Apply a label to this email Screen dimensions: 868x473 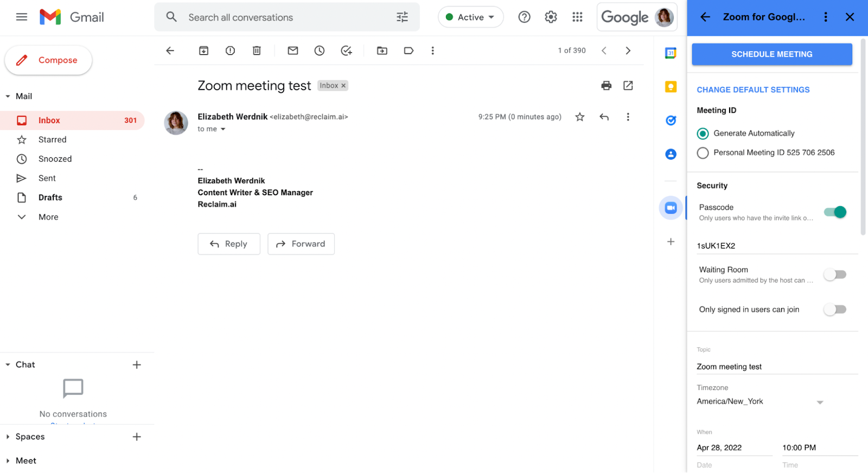(x=409, y=50)
